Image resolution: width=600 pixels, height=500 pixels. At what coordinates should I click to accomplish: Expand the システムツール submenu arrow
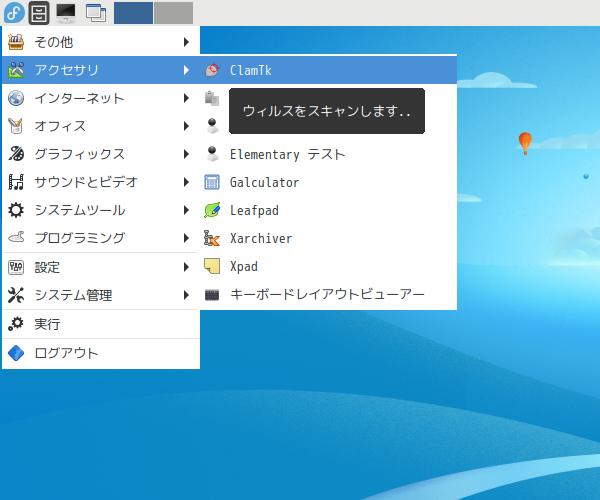186,210
